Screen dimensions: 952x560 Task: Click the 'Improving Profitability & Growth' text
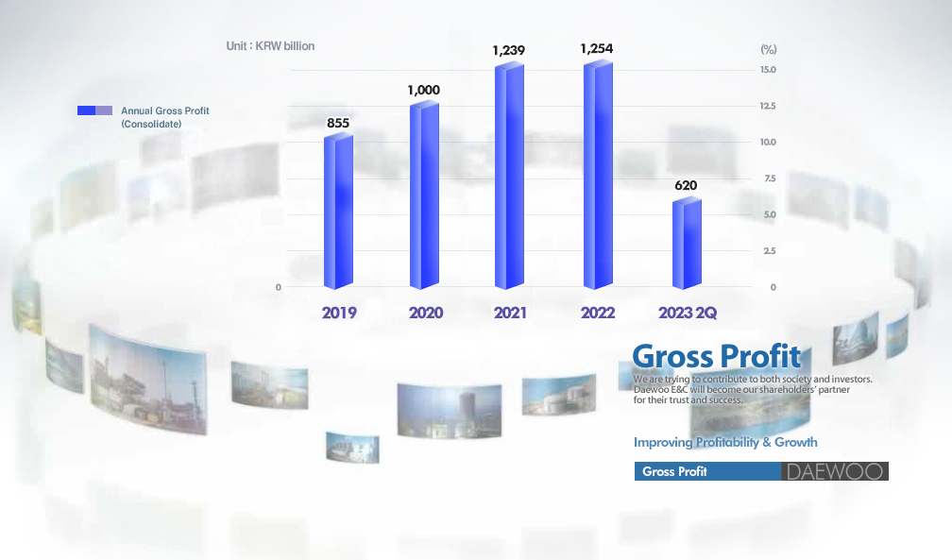pyautogui.click(x=725, y=442)
